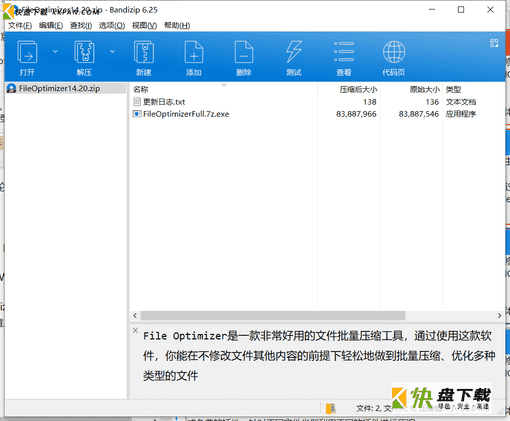This screenshot has width=510, height=421.
Task: Select FileOptimizer14.20.zip in the tree panel
Action: pyautogui.click(x=59, y=88)
